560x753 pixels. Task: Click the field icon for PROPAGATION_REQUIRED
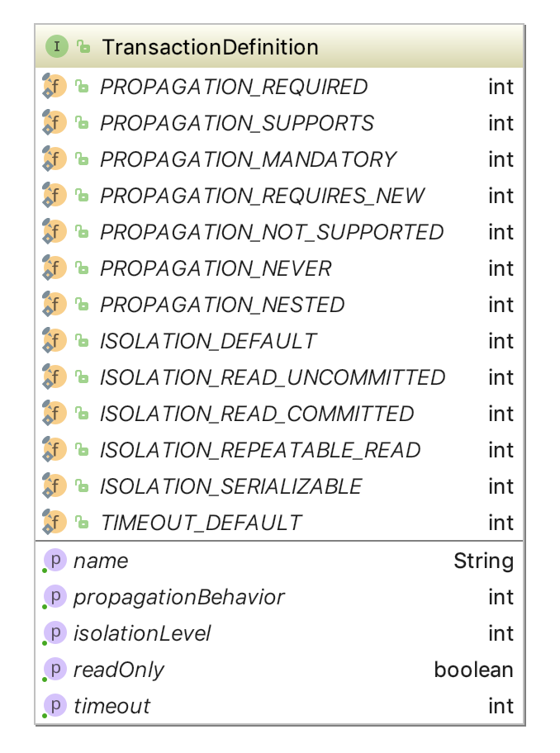click(54, 87)
